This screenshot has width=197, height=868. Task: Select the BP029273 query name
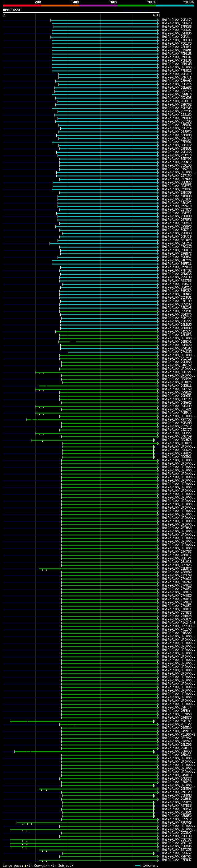click(x=11, y=10)
